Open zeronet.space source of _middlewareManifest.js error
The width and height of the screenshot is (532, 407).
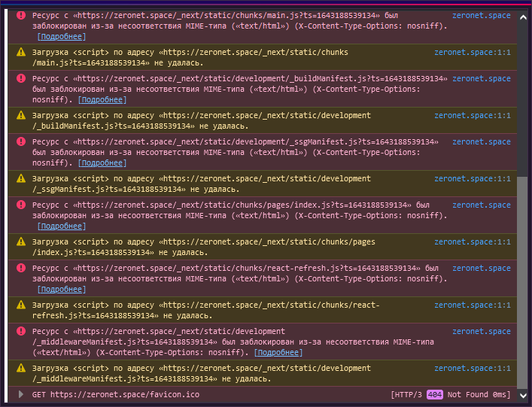coord(481,331)
